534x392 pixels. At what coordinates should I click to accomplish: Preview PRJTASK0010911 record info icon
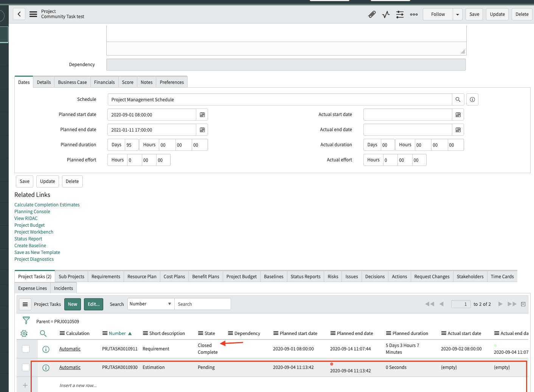coord(46,349)
